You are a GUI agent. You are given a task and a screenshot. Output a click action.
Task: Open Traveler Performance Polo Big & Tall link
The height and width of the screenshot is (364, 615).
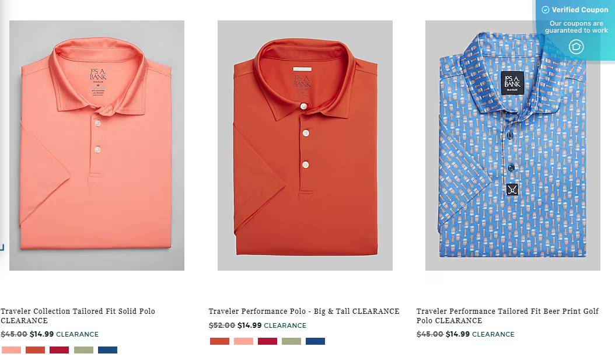[x=304, y=311]
